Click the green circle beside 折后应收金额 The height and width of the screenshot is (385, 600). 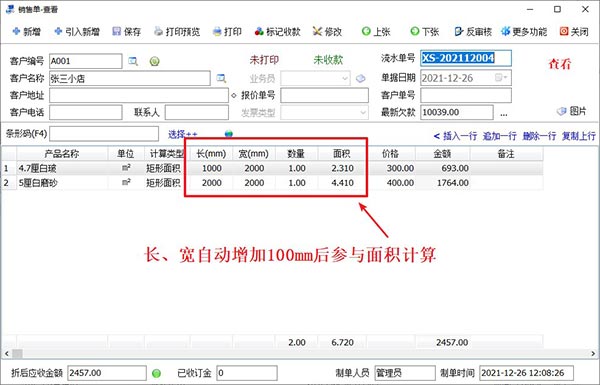point(156,373)
